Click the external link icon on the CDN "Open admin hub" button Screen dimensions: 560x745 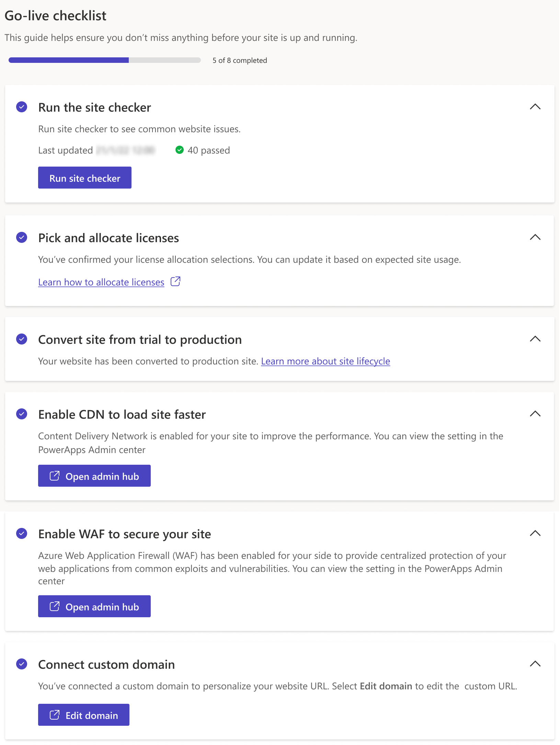[54, 476]
